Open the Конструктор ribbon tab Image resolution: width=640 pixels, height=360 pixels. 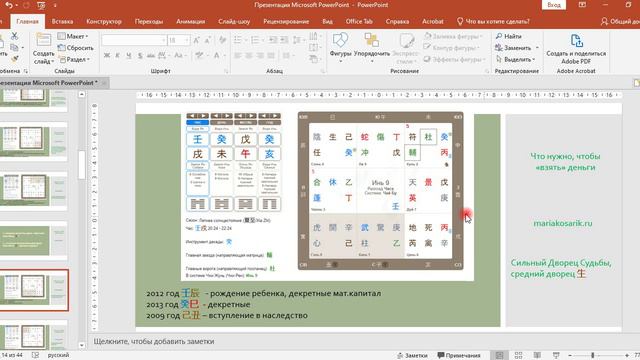[x=104, y=21]
